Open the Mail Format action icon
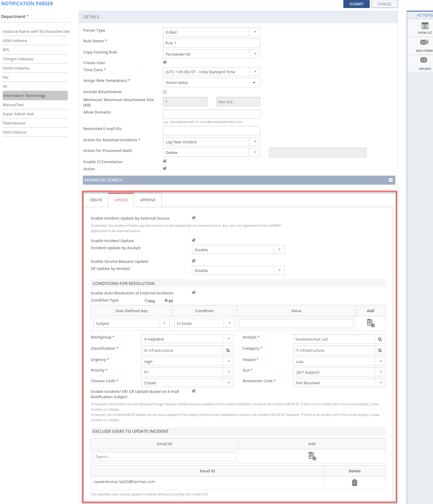This screenshot has width=433, height=504. coord(424,42)
